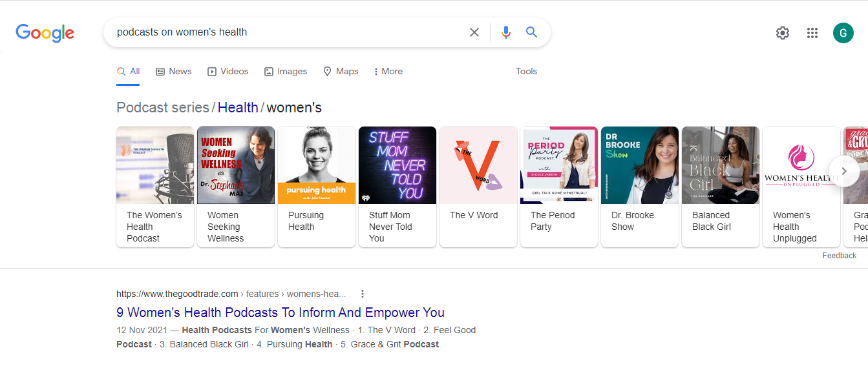Open 9 Women's Health Podcasts result title
This screenshot has width=868, height=379.
tap(281, 312)
